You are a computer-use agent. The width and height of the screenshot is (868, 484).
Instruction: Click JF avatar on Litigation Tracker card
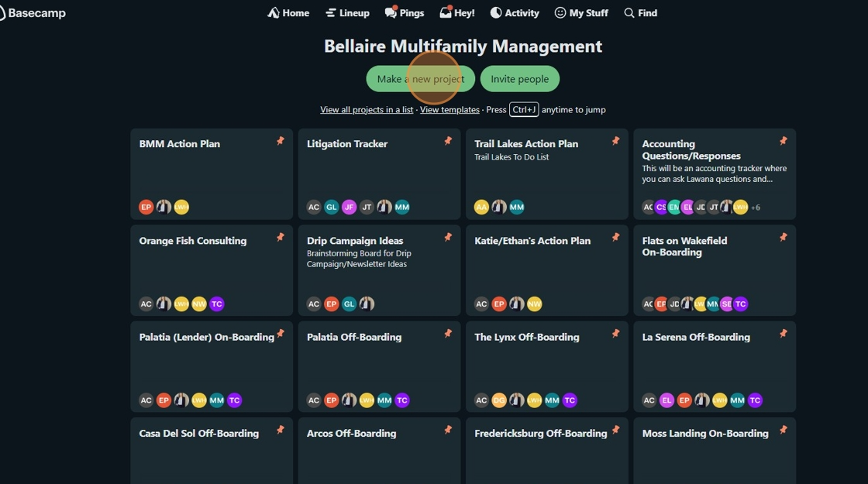[349, 207]
